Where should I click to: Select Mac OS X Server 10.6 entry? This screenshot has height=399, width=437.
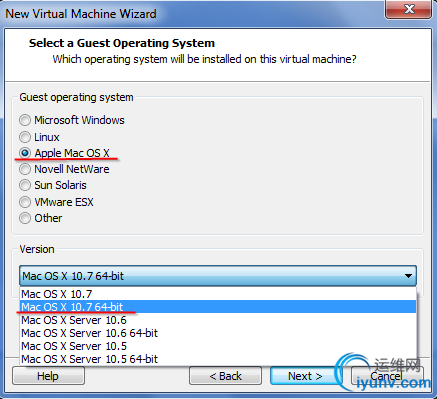coord(218,320)
